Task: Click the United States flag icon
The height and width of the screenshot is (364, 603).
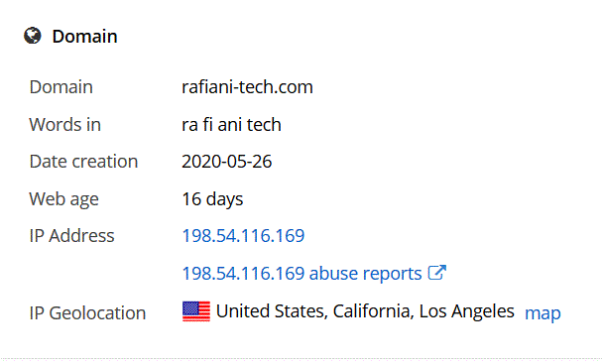Action: point(196,311)
